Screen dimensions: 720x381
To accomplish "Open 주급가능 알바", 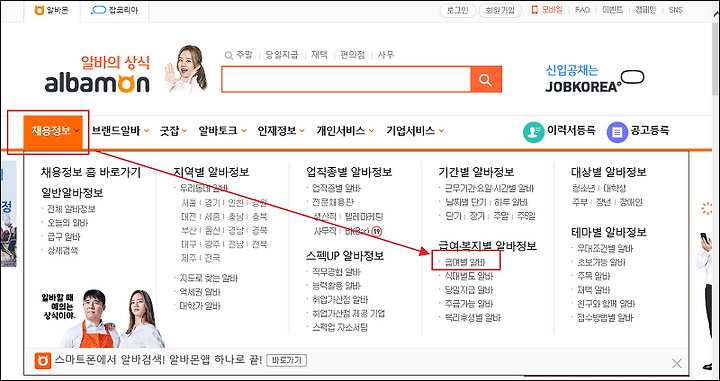I will coord(468,304).
